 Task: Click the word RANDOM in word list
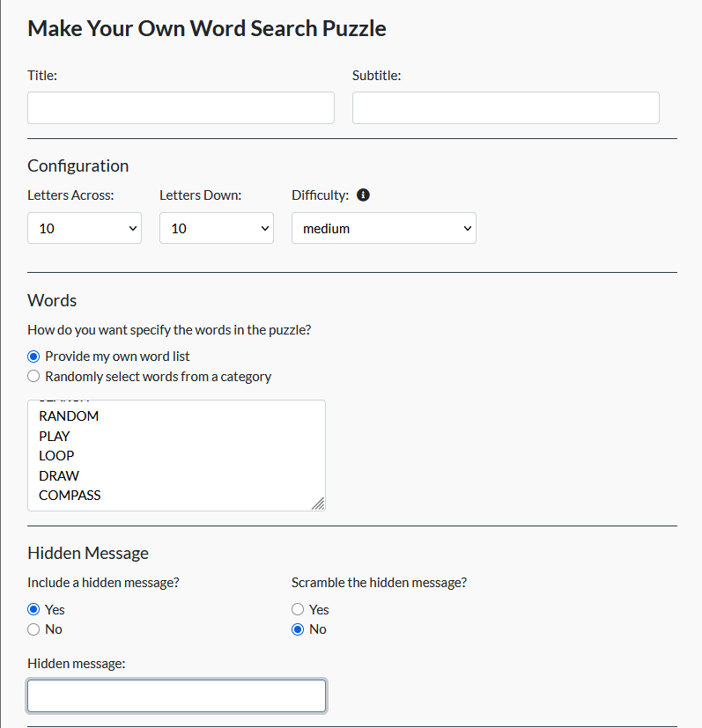[x=69, y=416]
